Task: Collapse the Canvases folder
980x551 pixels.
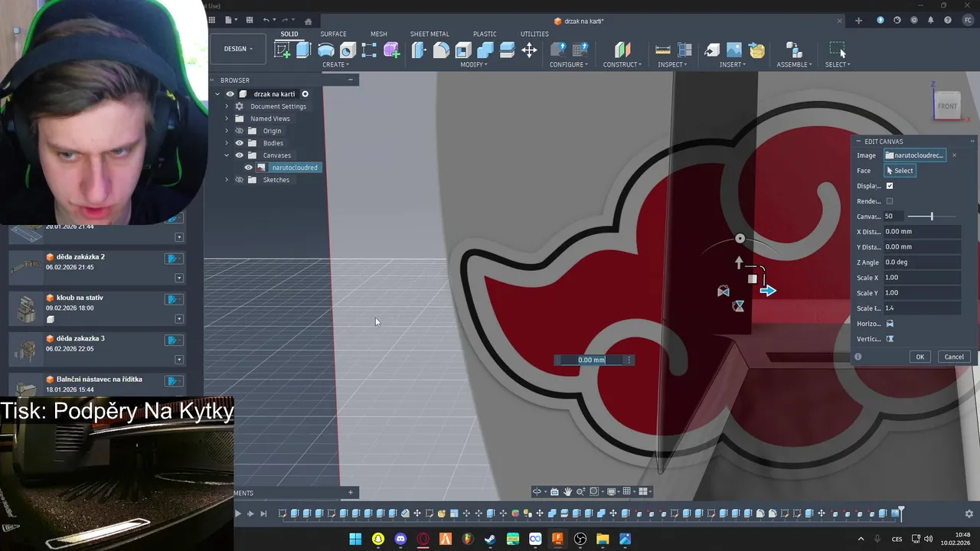Action: click(x=227, y=155)
